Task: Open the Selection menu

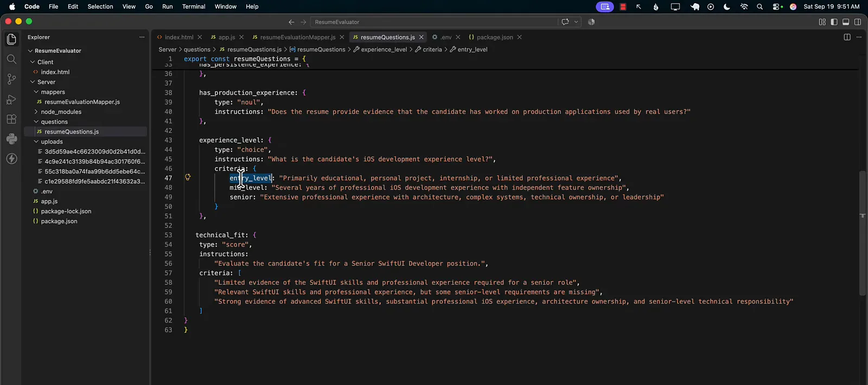Action: [x=100, y=7]
